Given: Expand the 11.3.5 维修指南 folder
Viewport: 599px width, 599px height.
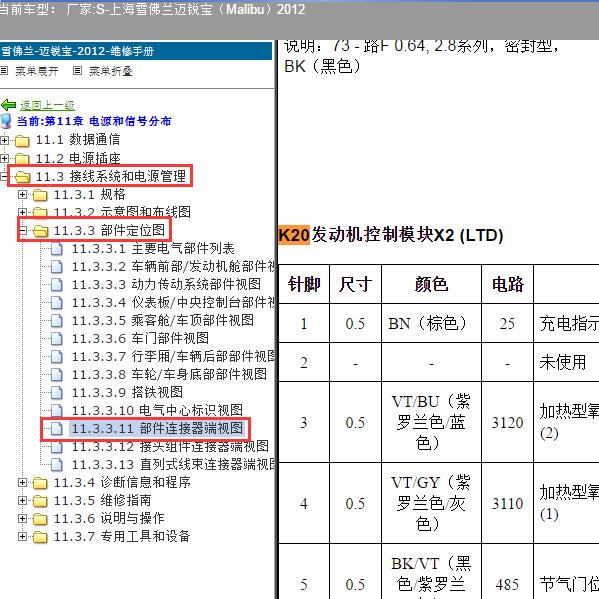Looking at the screenshot, I should 23,500.
